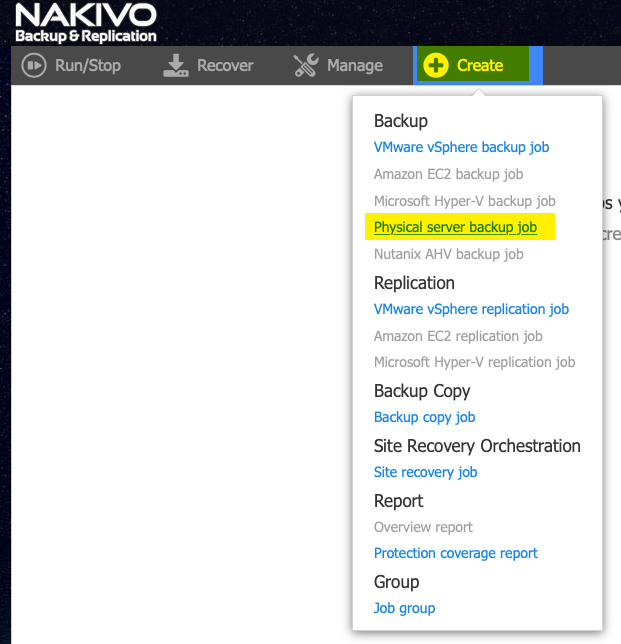Click the yellow plus Create icon
Screen dimensions: 621x644
coord(435,65)
